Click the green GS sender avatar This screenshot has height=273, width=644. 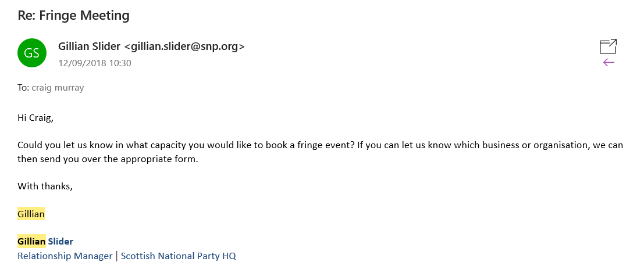coord(31,53)
